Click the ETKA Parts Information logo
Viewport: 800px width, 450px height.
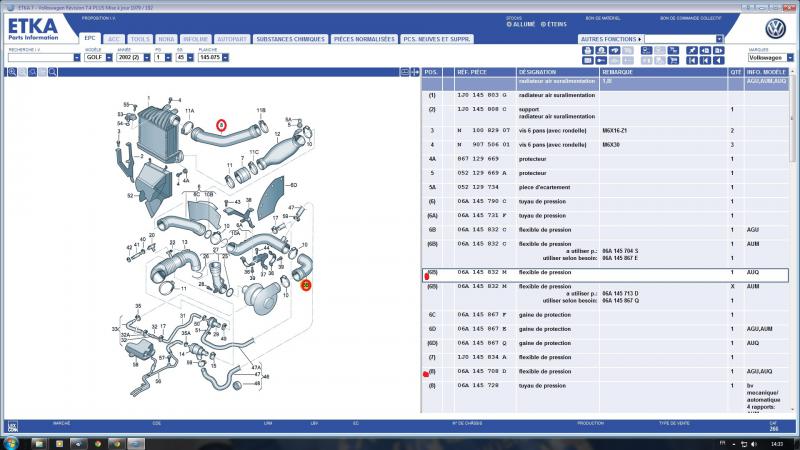tap(33, 29)
